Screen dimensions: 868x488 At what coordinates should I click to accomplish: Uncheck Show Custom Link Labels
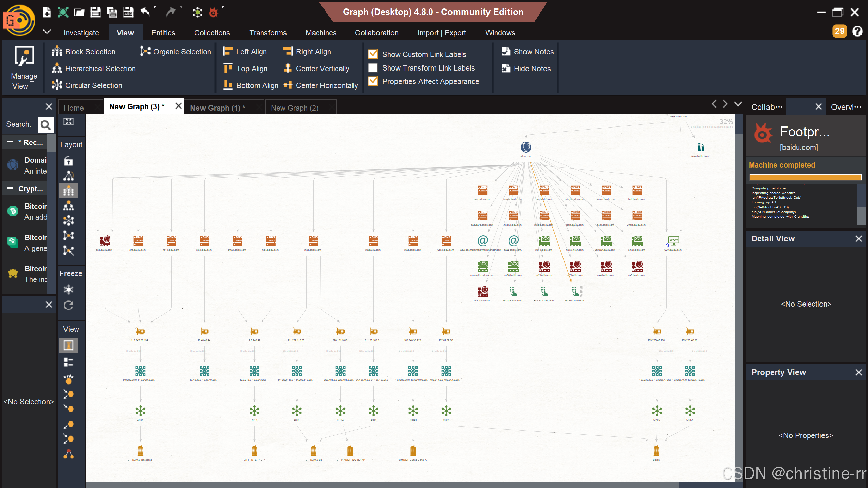(x=373, y=54)
